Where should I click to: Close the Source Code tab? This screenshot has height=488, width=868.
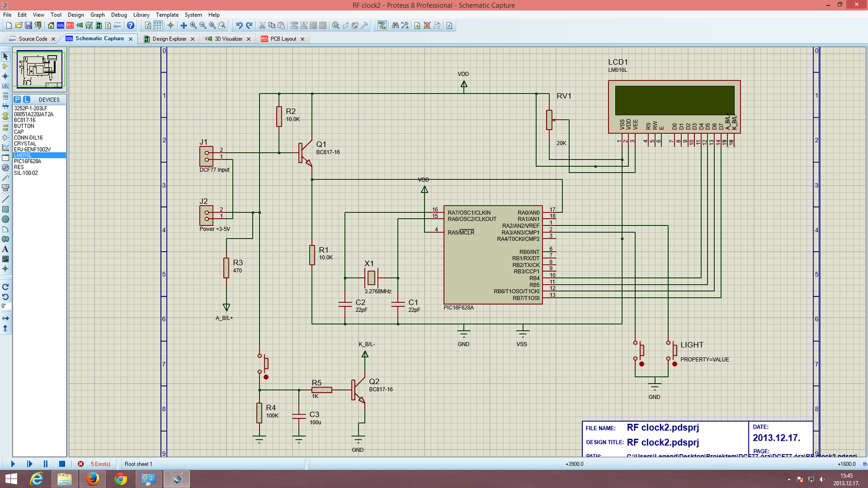pos(53,39)
